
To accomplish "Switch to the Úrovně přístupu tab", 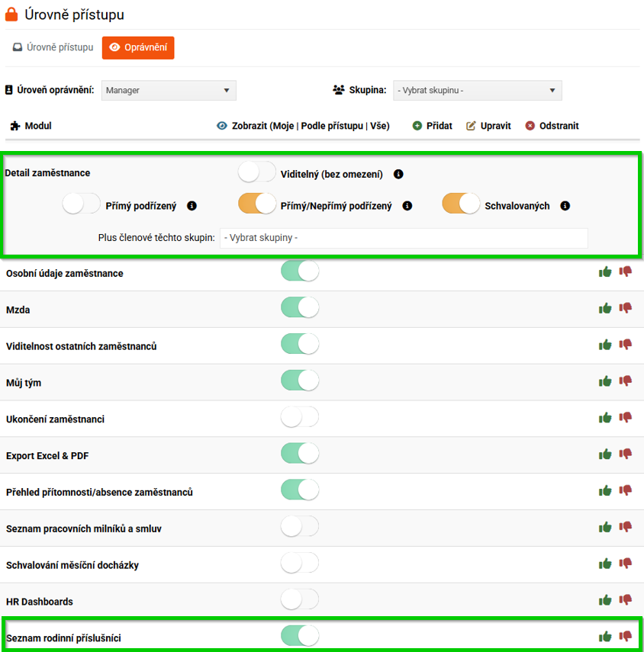I will (x=53, y=47).
